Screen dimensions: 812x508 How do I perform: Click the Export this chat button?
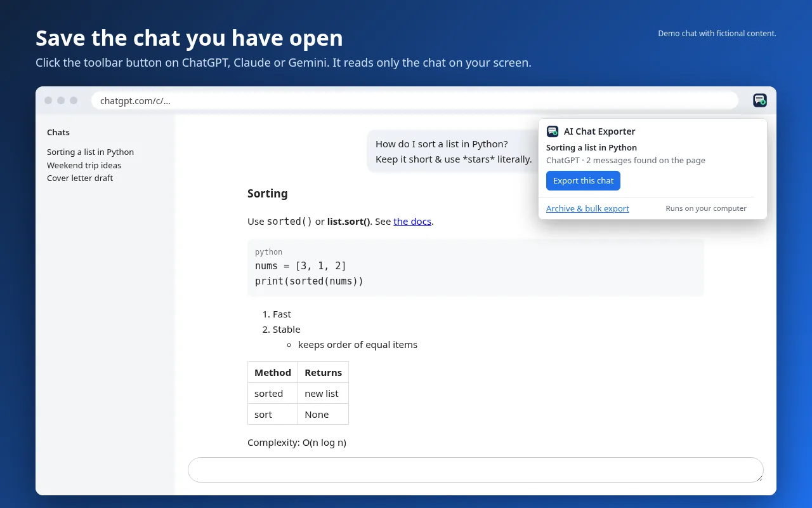[583, 181]
